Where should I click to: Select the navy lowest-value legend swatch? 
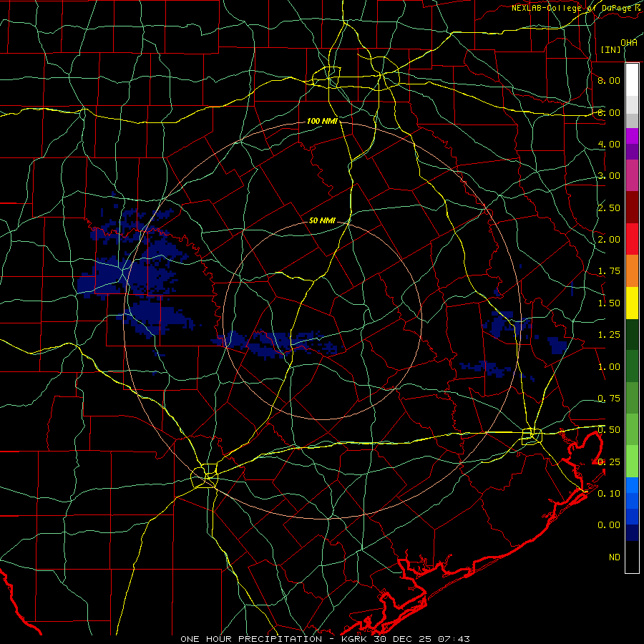click(632, 533)
